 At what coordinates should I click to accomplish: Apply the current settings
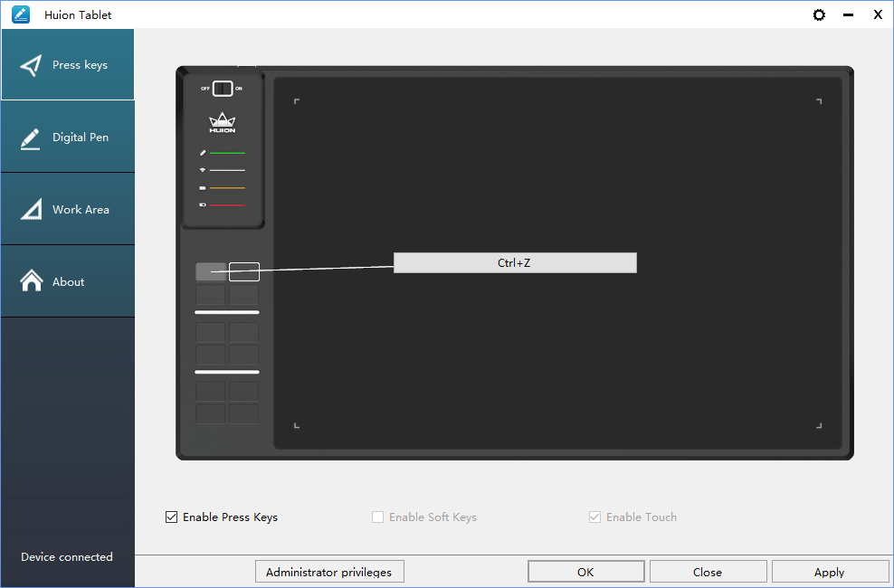pyautogui.click(x=829, y=572)
